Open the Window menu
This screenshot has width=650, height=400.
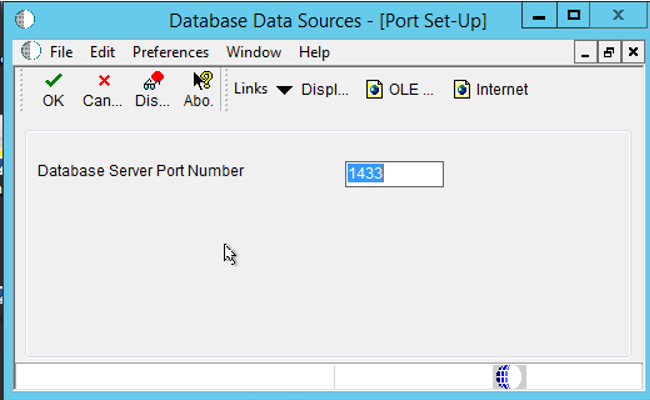(x=254, y=52)
